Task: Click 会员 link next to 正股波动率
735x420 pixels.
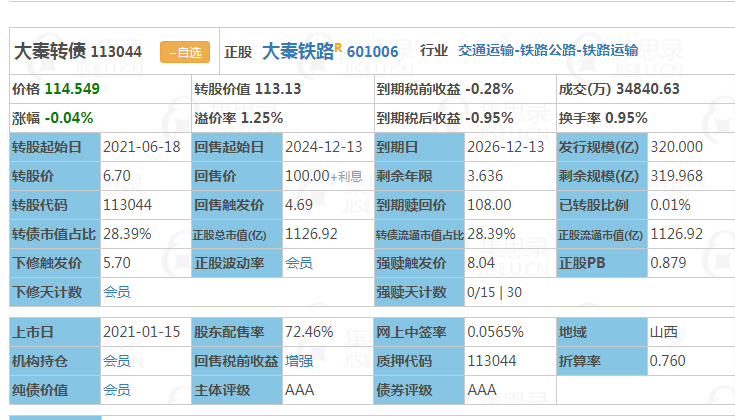Action: (299, 263)
